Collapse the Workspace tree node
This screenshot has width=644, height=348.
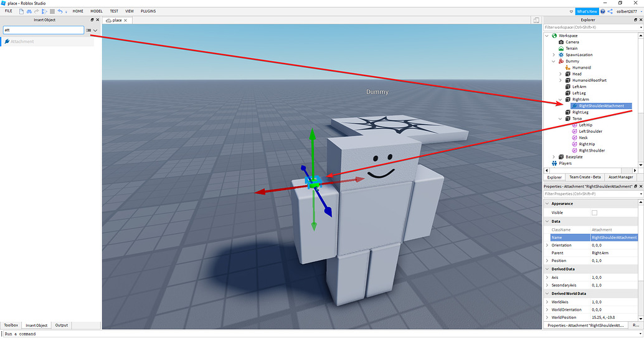coord(547,36)
